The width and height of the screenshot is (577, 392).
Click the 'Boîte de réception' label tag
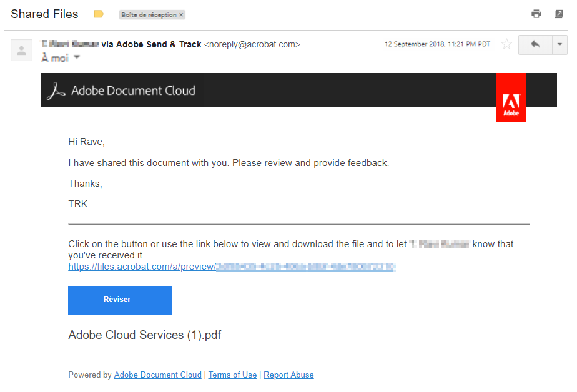[x=149, y=15]
